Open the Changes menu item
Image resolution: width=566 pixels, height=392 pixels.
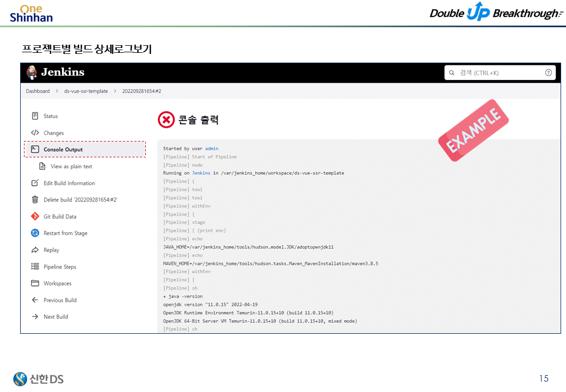tap(53, 133)
